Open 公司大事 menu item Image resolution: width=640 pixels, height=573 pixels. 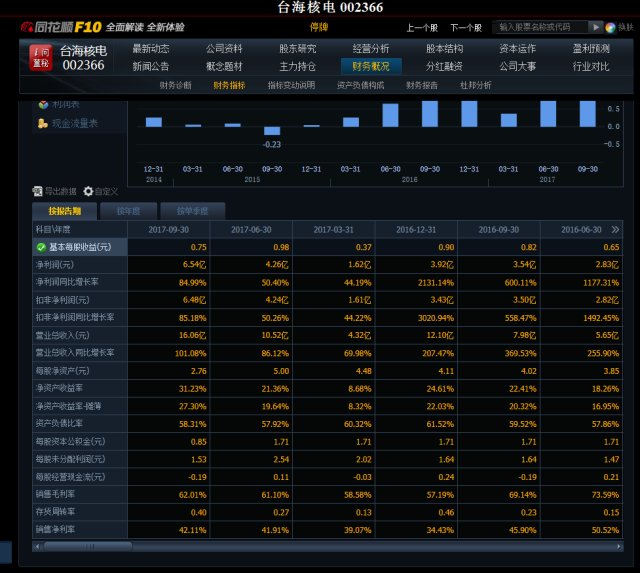click(518, 67)
